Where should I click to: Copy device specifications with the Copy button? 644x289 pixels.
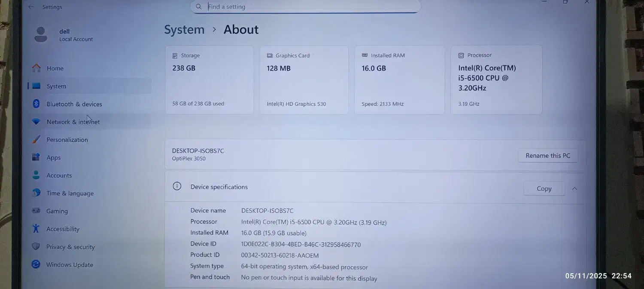click(x=544, y=188)
